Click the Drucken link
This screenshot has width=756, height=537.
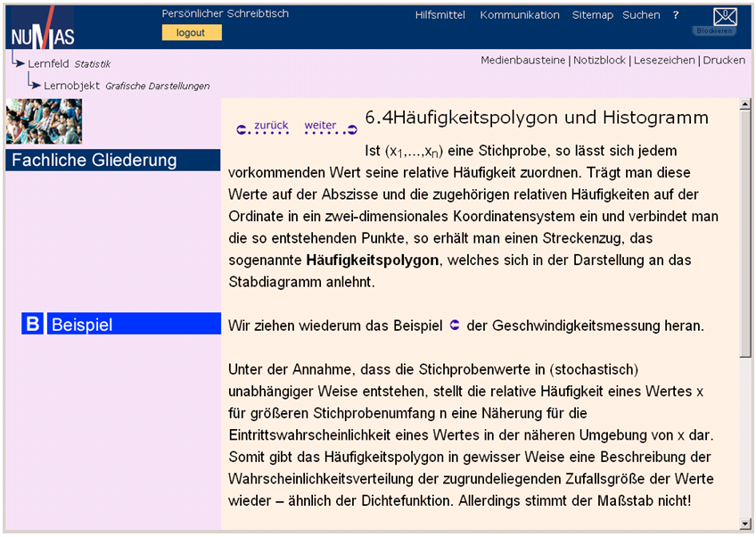coord(724,61)
